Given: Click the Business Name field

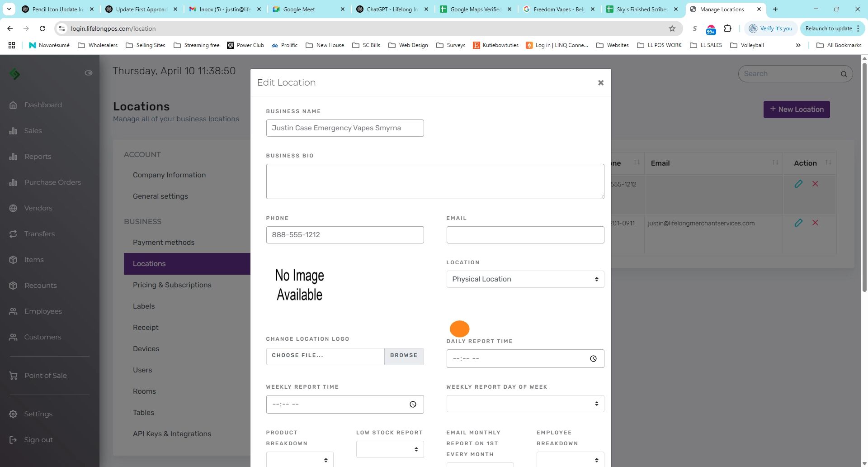Looking at the screenshot, I should point(345,128).
